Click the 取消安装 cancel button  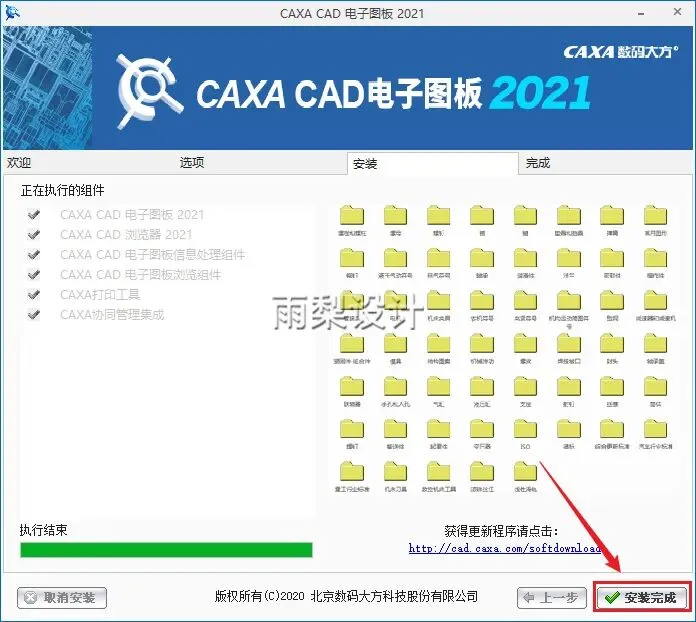tap(62, 598)
